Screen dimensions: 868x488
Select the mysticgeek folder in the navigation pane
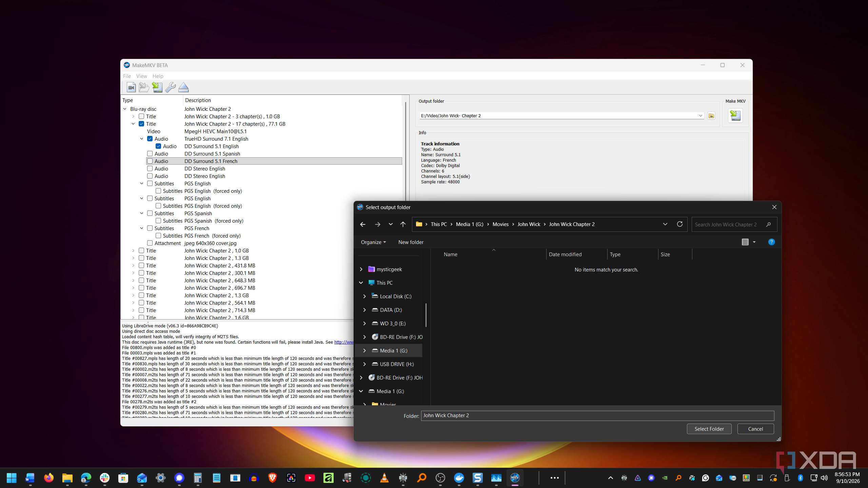pyautogui.click(x=389, y=269)
